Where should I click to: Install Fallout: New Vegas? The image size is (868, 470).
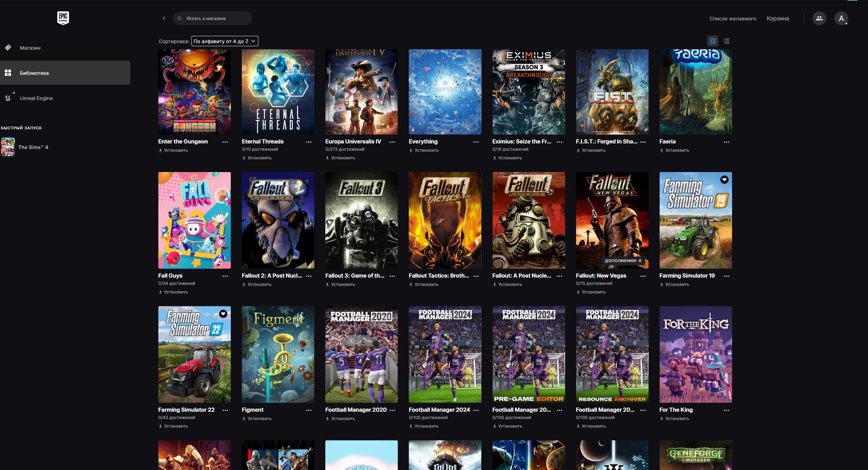click(x=591, y=292)
